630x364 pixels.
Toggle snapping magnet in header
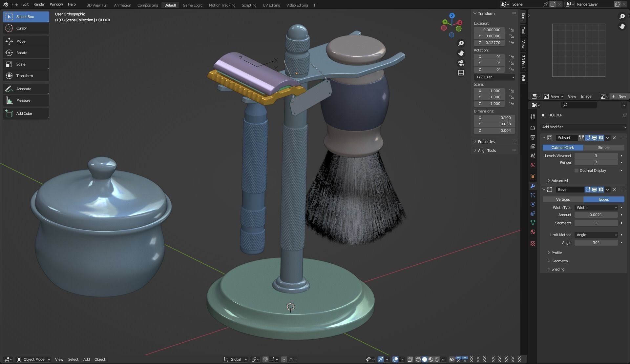click(x=265, y=359)
